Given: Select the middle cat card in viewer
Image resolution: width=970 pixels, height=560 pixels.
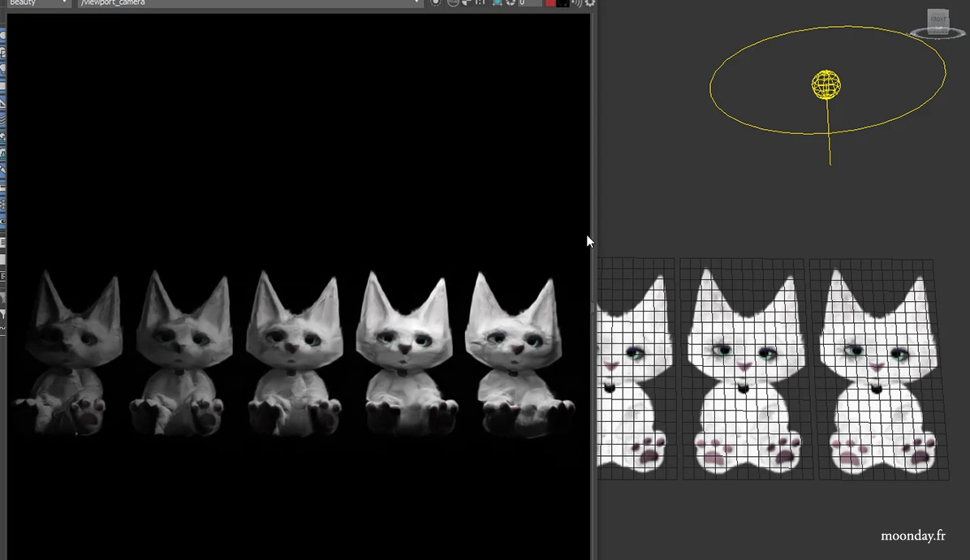Looking at the screenshot, I should pos(743,365).
